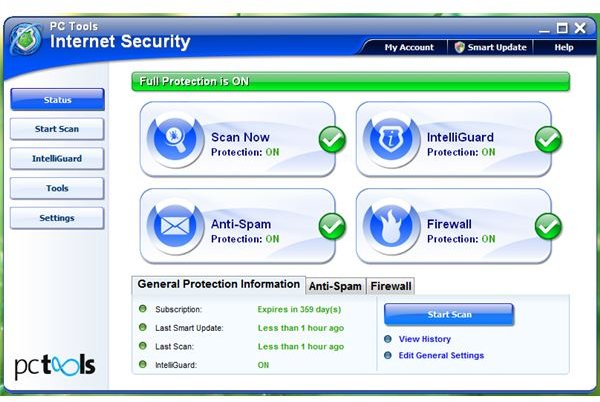600x402 pixels.
Task: Click the Smart Update shield icon
Action: click(460, 47)
